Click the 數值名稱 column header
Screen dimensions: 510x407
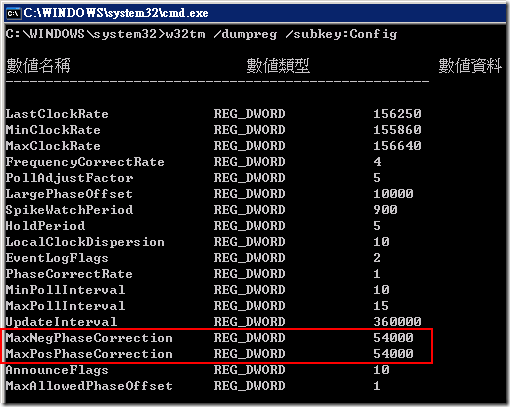pos(38,65)
